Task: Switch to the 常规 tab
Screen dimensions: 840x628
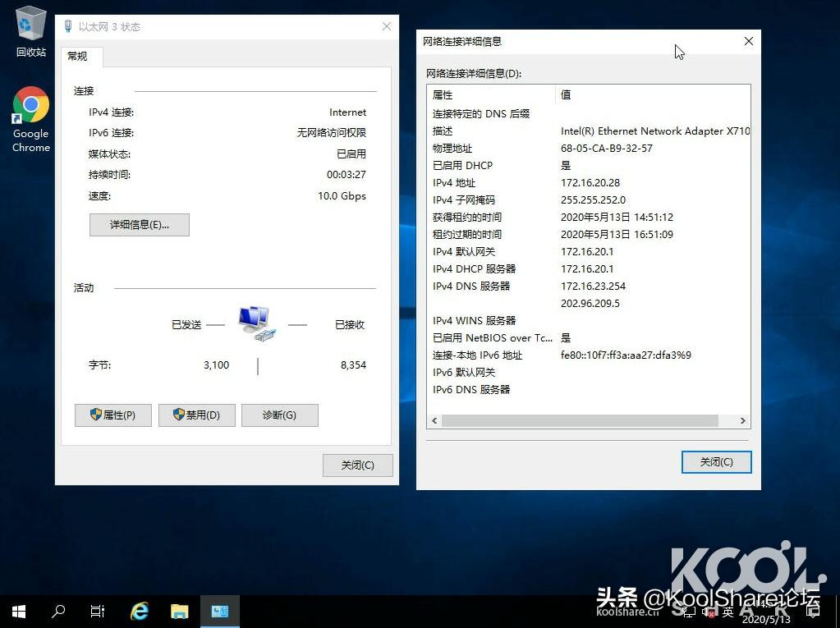Action: point(80,57)
